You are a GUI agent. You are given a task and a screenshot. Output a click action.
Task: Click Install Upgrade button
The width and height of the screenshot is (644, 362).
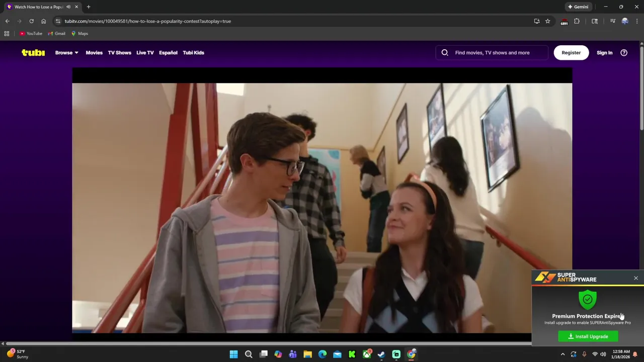588,336
